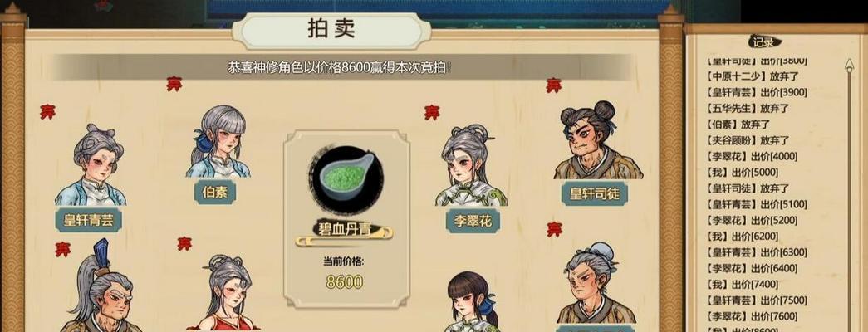Screen dimensions: 868x332
Task: Click the 皇轩青芸 name label
Action: 89,220
